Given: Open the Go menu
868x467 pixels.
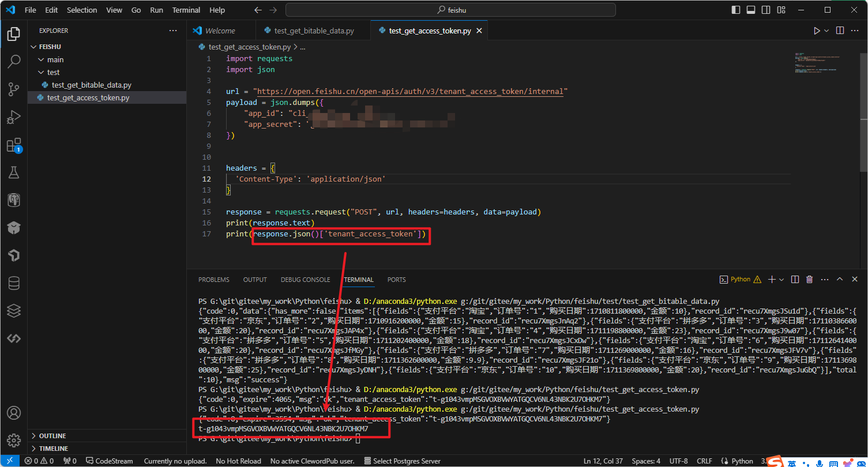Looking at the screenshot, I should click(x=136, y=10).
